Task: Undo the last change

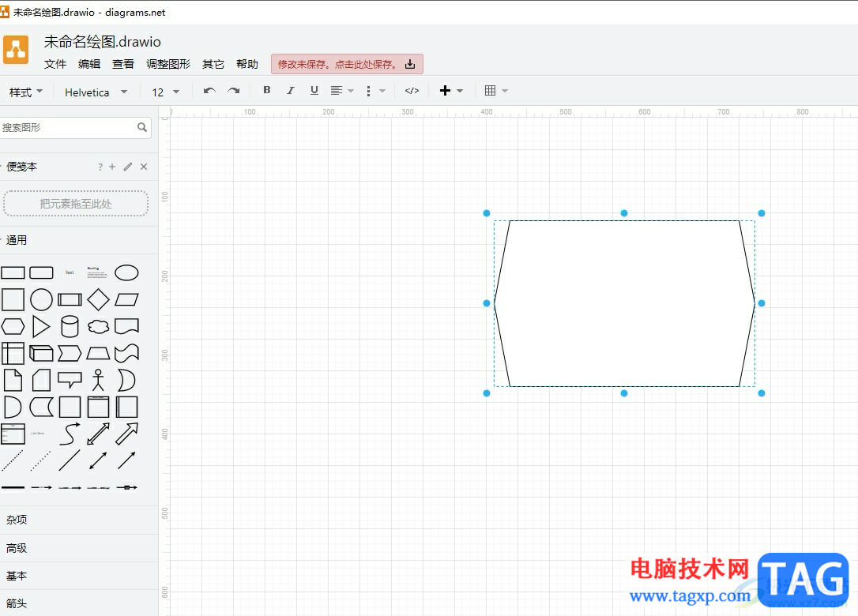Action: [209, 91]
